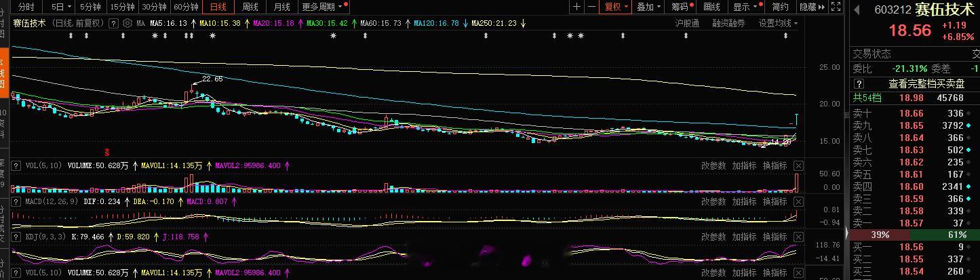Select the 买一 18.56 order row
Image resolution: width=980 pixels, height=280 pixels.
click(915, 247)
